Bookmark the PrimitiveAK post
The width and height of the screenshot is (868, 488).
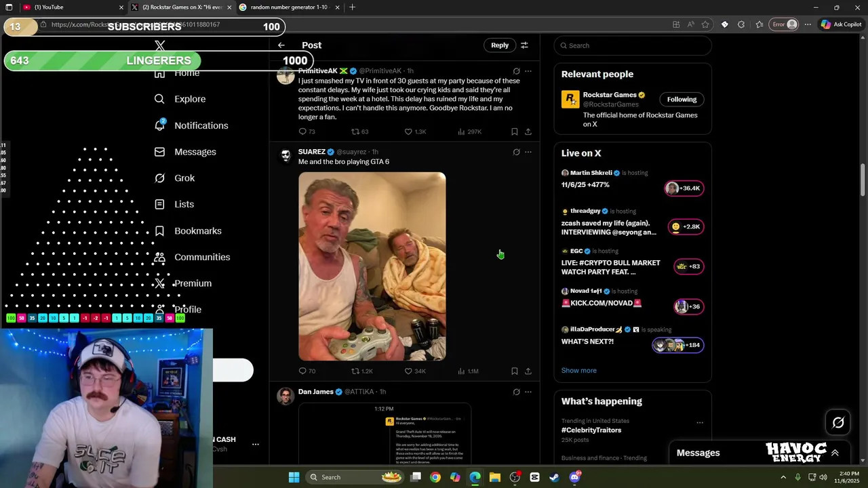point(514,131)
